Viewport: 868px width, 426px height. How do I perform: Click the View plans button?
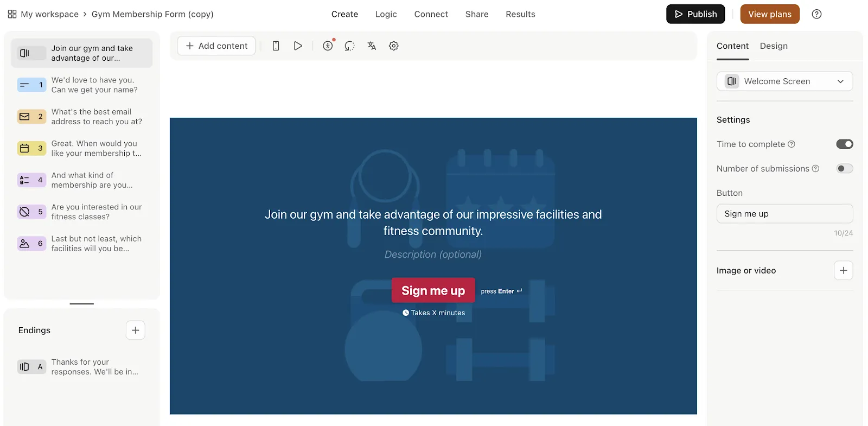pos(769,14)
